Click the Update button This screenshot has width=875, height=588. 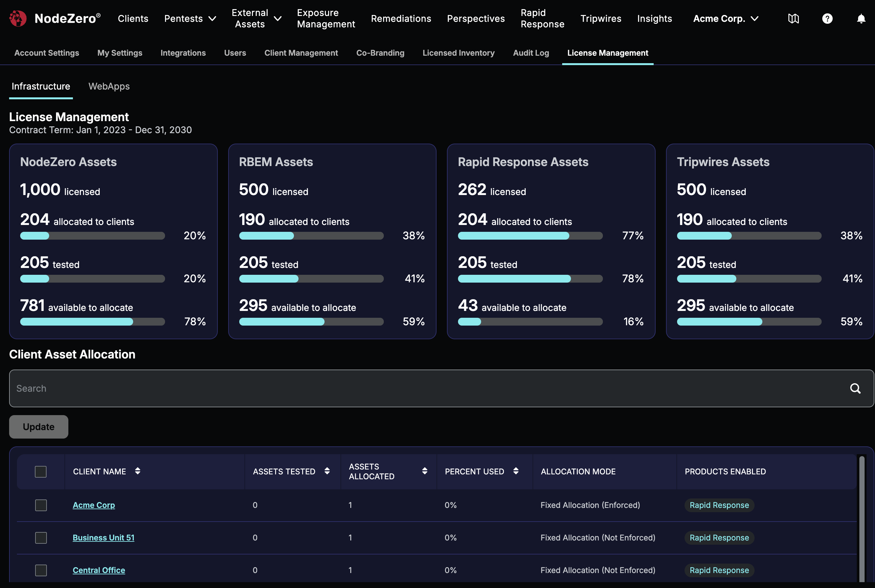coord(39,427)
